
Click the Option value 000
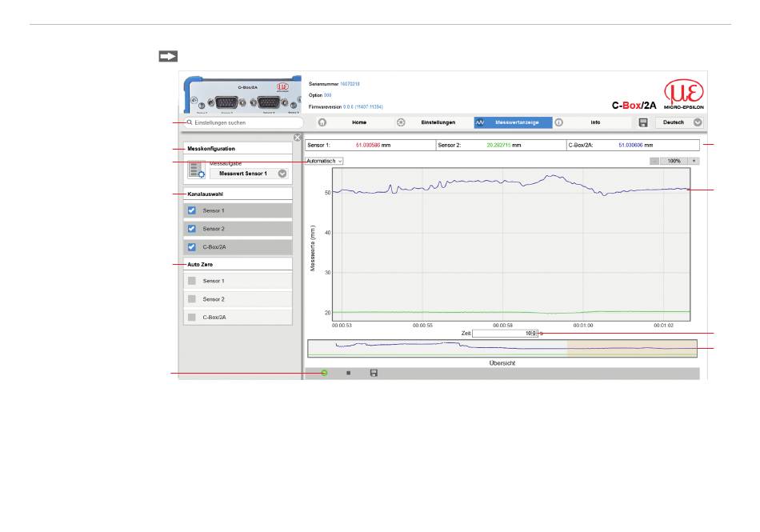pos(328,95)
